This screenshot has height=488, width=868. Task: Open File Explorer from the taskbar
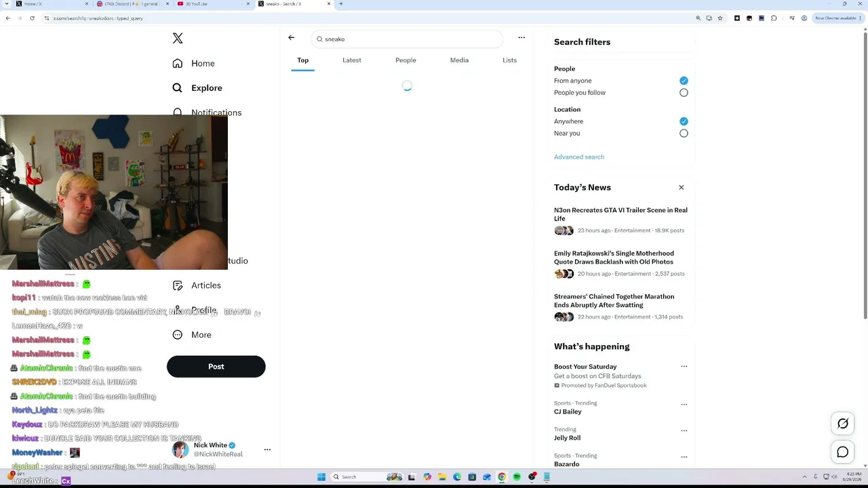point(442,477)
